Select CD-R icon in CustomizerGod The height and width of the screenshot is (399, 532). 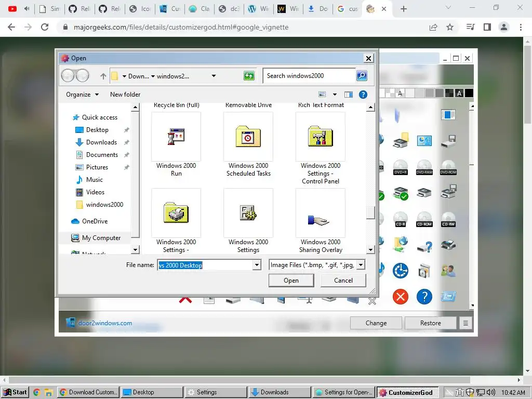point(401,220)
